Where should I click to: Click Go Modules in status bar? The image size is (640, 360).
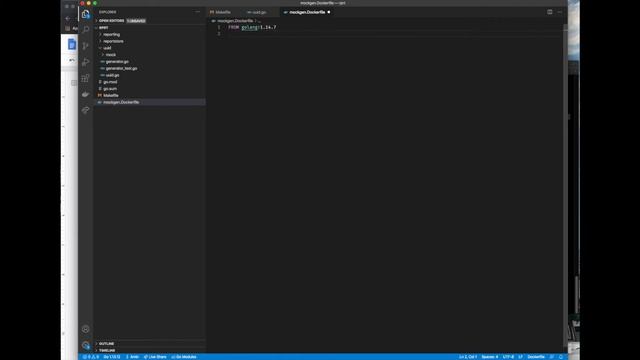(x=184, y=357)
